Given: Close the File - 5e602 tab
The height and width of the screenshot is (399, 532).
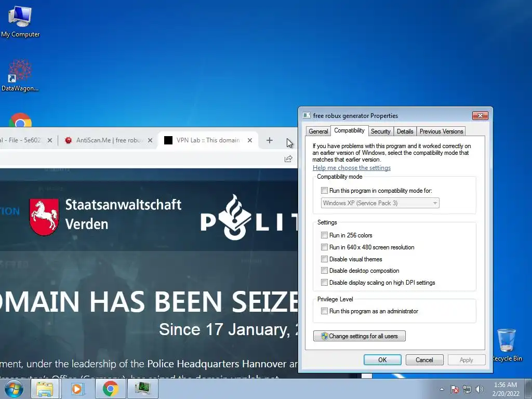Looking at the screenshot, I should coord(49,140).
